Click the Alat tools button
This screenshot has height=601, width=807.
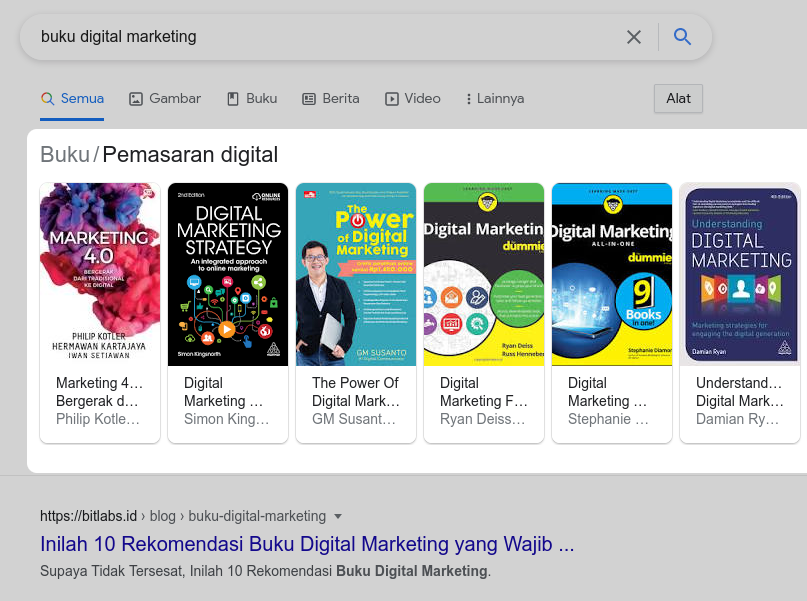(x=678, y=98)
